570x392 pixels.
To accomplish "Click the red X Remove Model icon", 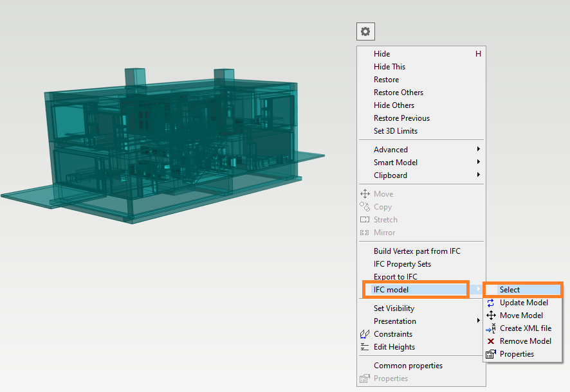I will [x=491, y=341].
